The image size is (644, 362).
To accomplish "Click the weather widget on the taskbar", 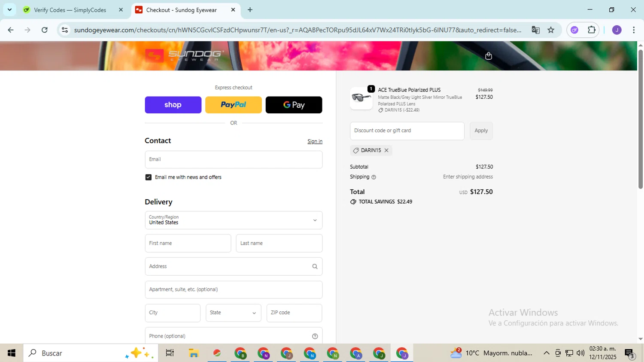I will [x=491, y=353].
